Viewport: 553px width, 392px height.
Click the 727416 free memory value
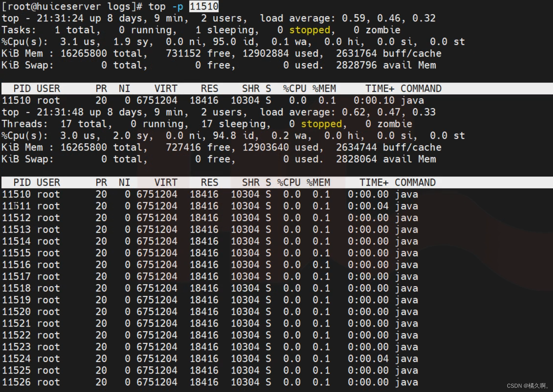[x=183, y=147]
